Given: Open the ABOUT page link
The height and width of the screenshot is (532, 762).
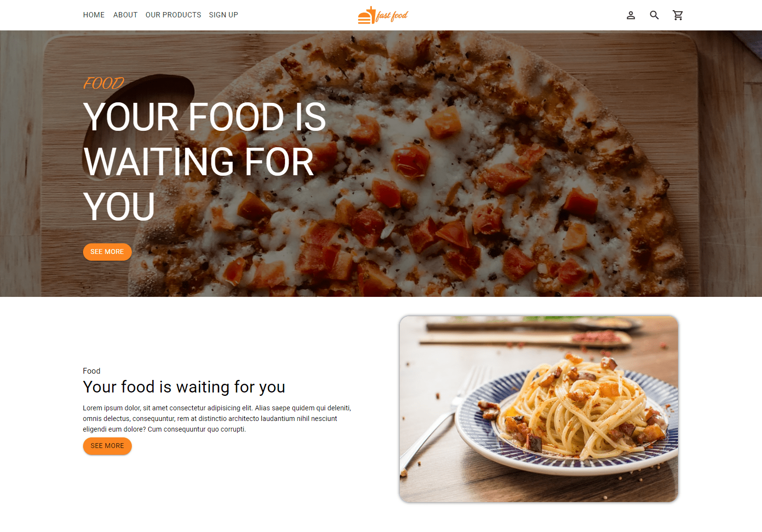Looking at the screenshot, I should click(x=126, y=15).
